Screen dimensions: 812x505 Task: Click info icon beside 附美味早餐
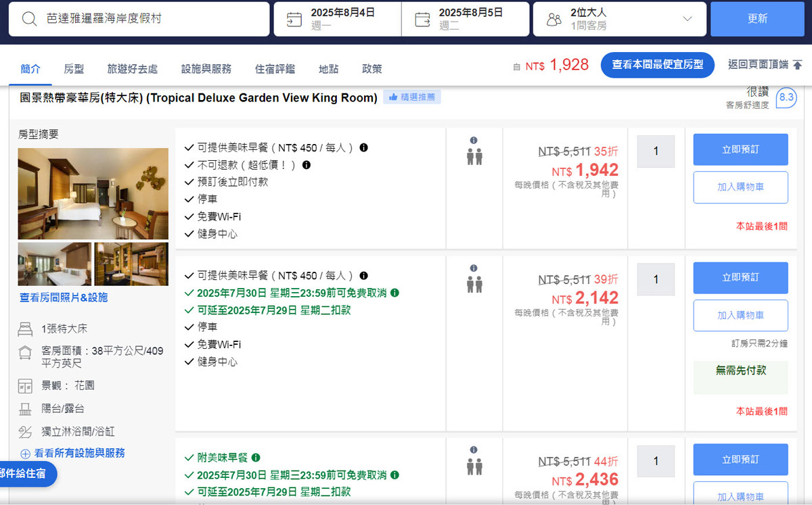tap(256, 458)
